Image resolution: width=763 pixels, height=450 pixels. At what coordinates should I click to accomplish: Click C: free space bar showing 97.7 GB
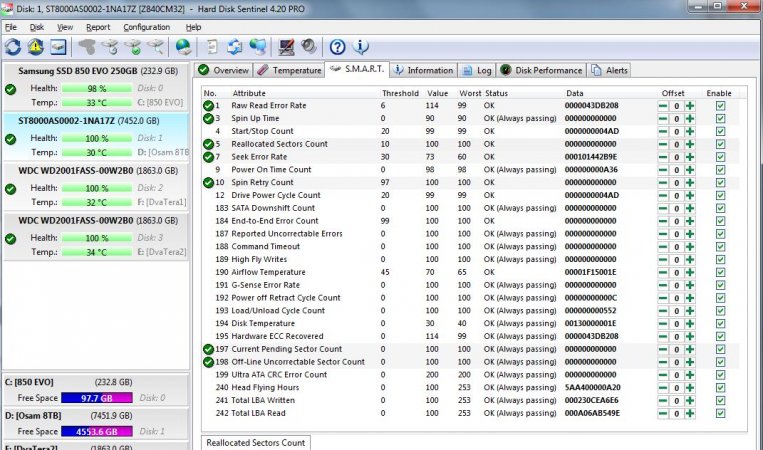[x=97, y=398]
